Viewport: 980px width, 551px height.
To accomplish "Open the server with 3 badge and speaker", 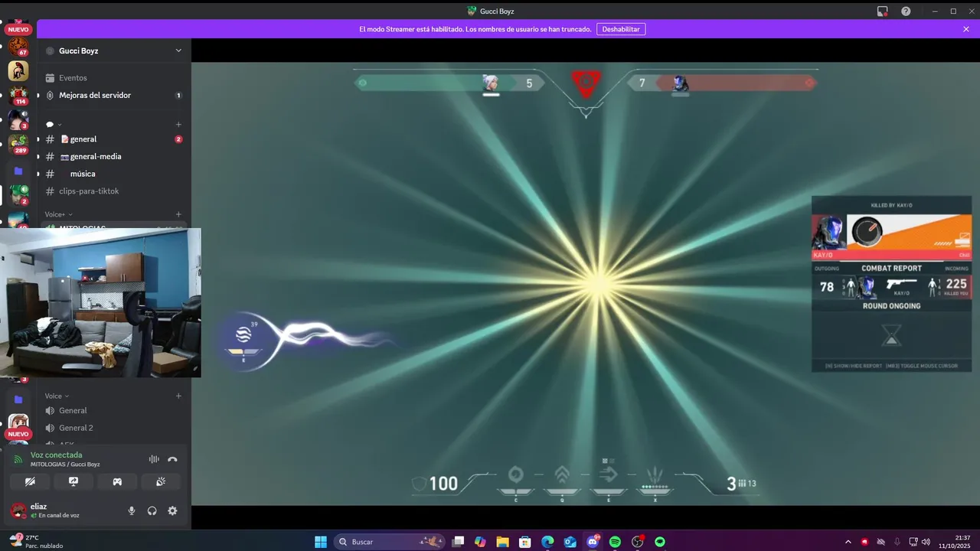I will [x=18, y=119].
